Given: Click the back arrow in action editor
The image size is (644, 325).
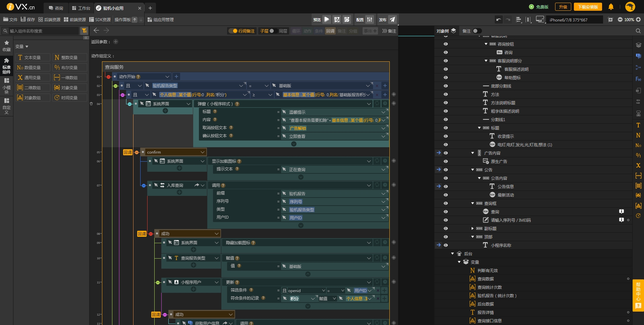Looking at the screenshot, I should coord(96,31).
